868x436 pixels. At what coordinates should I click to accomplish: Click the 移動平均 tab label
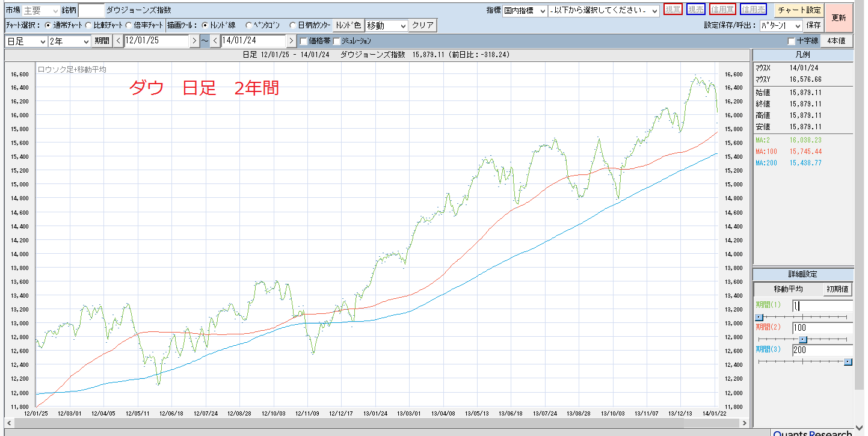[788, 289]
